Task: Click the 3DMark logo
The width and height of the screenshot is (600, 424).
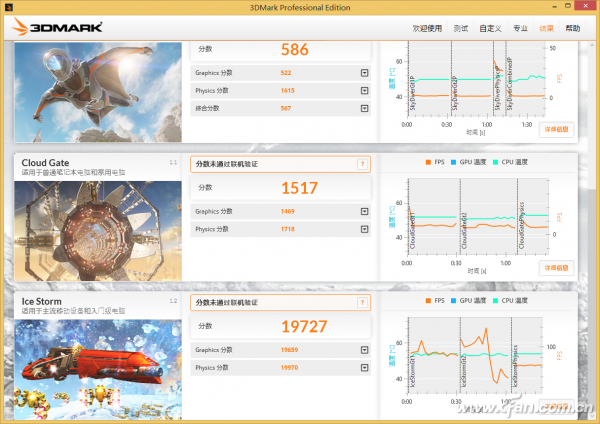Action: click(57, 27)
